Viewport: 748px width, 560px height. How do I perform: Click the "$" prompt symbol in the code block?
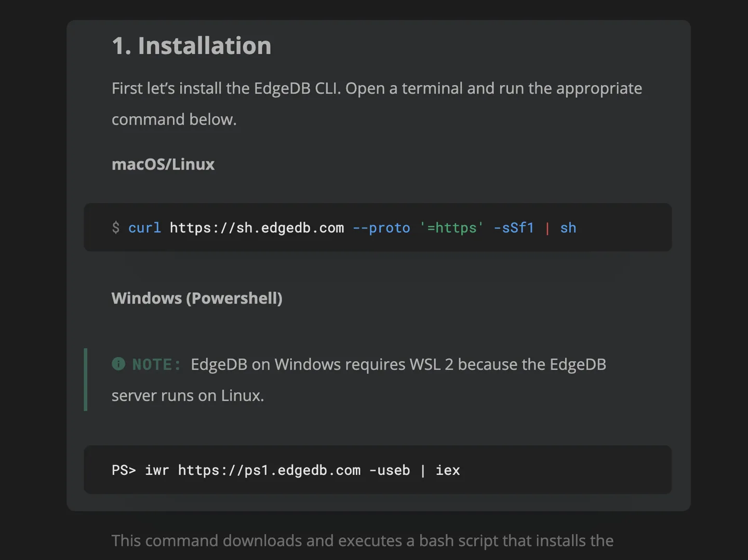(116, 228)
